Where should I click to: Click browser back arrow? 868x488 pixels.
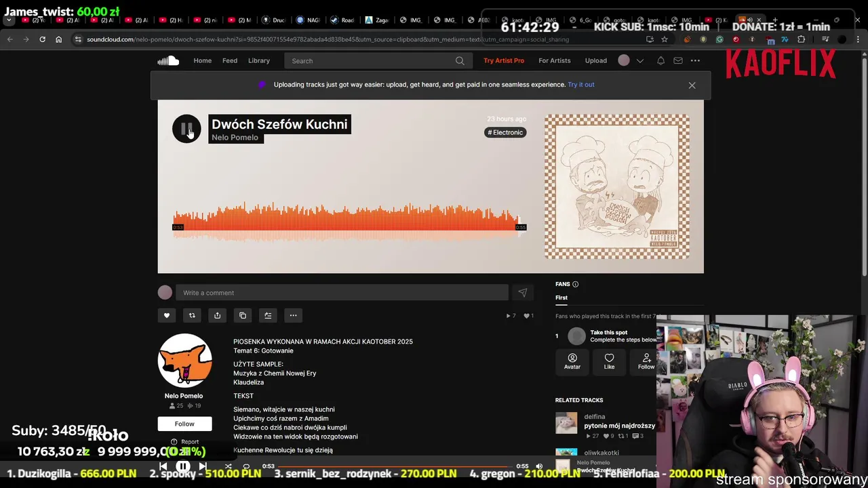9,39
